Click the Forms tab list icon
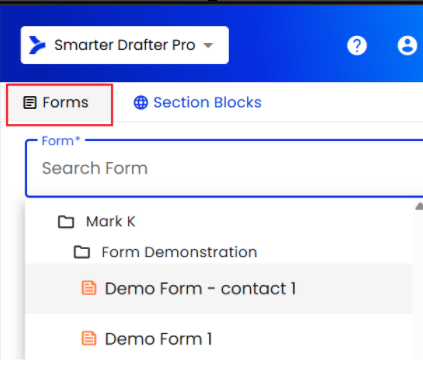The image size is (423, 366). pyautogui.click(x=30, y=102)
